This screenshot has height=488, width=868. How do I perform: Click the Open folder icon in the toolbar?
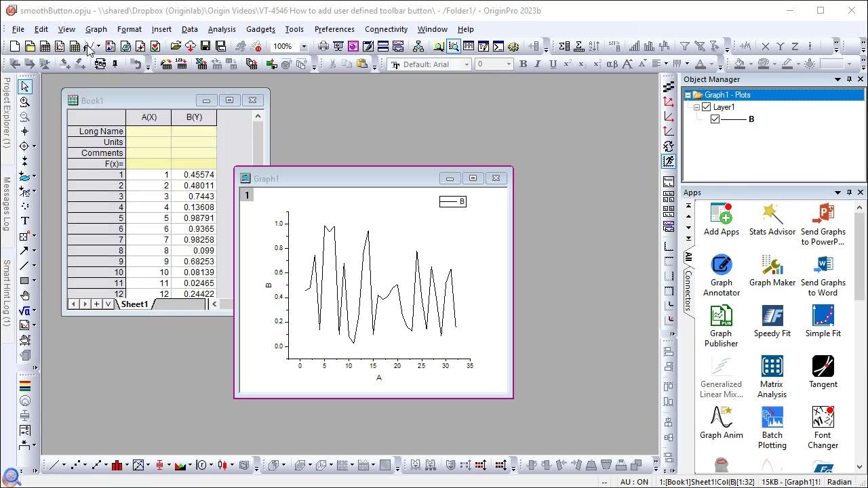176,46
